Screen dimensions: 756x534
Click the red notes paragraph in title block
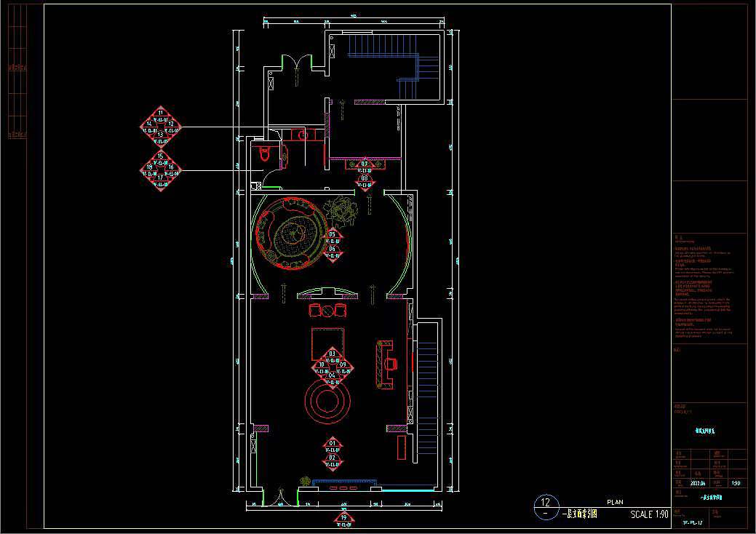(x=704, y=286)
